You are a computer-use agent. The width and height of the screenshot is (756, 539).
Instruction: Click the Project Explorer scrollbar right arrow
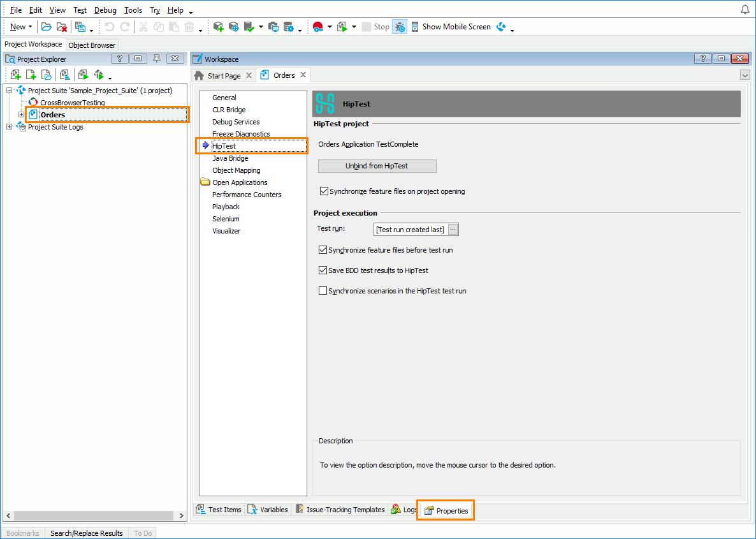[x=181, y=516]
